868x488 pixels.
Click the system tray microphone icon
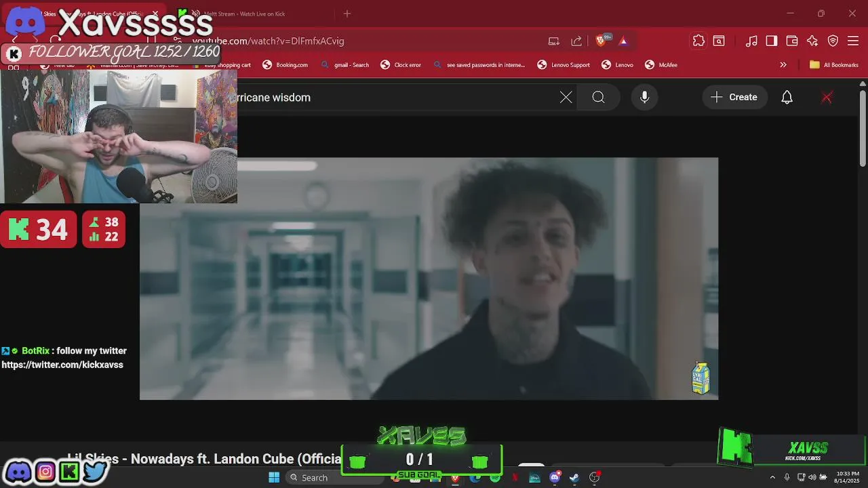coord(787,478)
